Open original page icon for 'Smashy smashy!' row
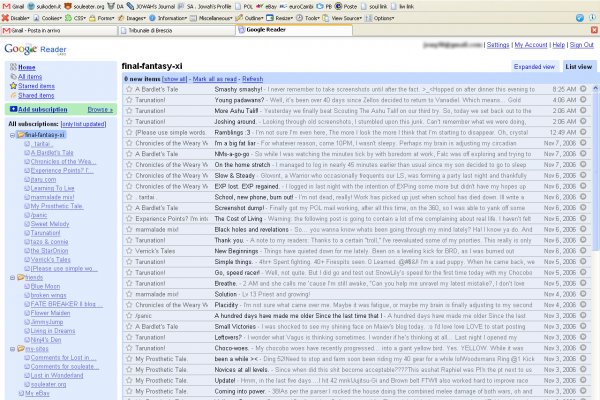Viewport: 600px width, 400px height. [x=583, y=89]
